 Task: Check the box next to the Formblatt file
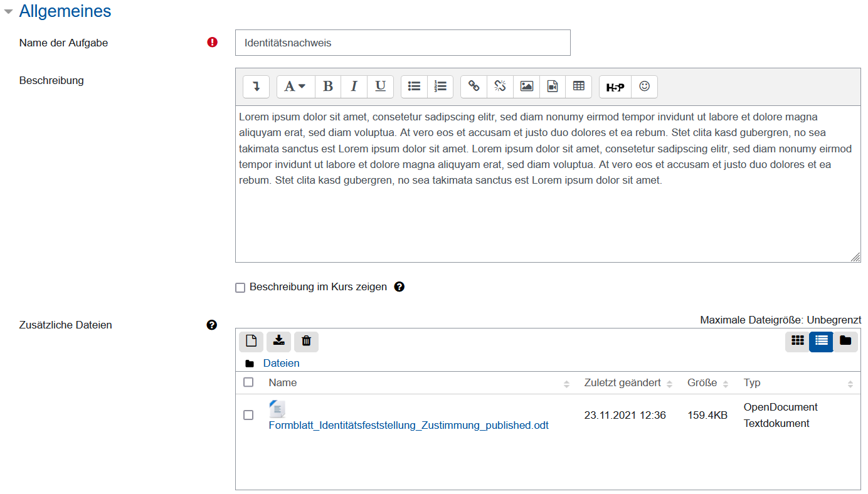247,415
